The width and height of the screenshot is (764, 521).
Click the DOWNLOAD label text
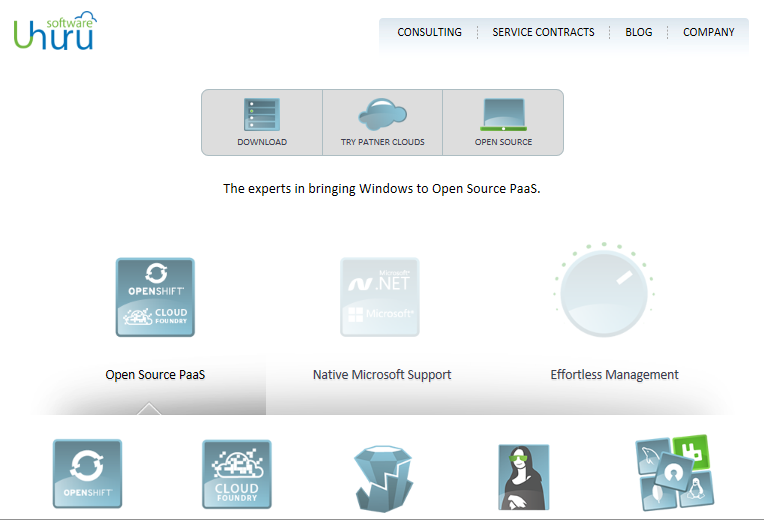pos(262,142)
